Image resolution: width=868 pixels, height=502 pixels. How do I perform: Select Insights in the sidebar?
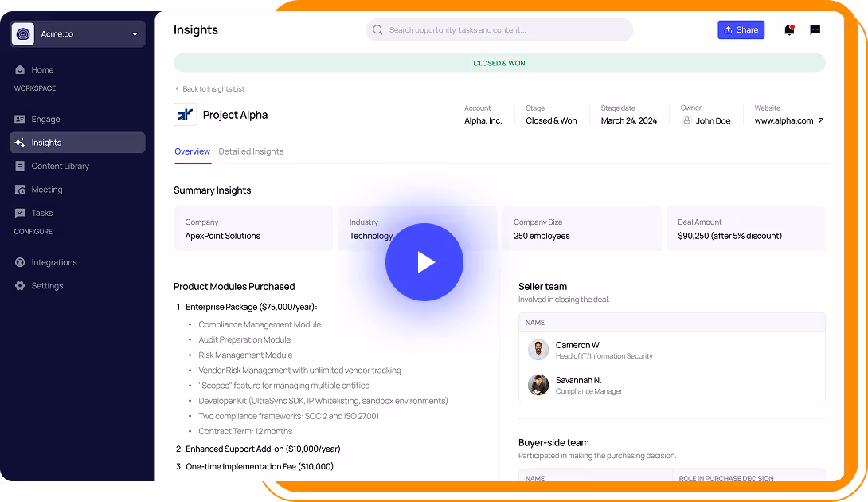pyautogui.click(x=77, y=143)
